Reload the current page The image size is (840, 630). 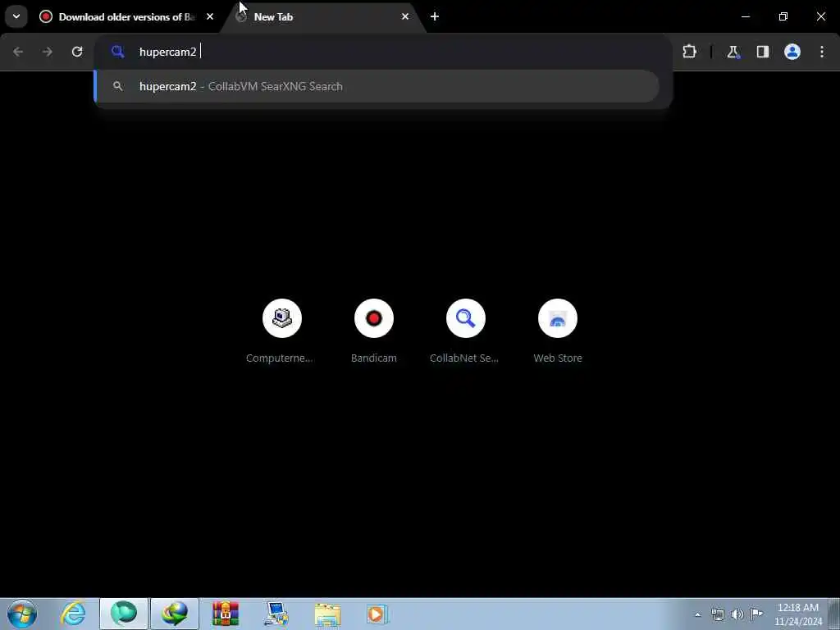77,52
